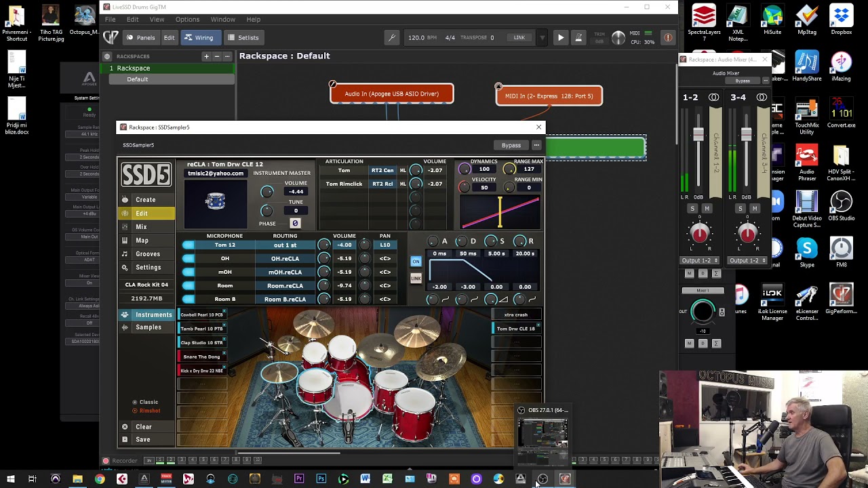This screenshot has height=488, width=868.
Task: Select the Snare The Dong instrument slot
Action: point(201,357)
